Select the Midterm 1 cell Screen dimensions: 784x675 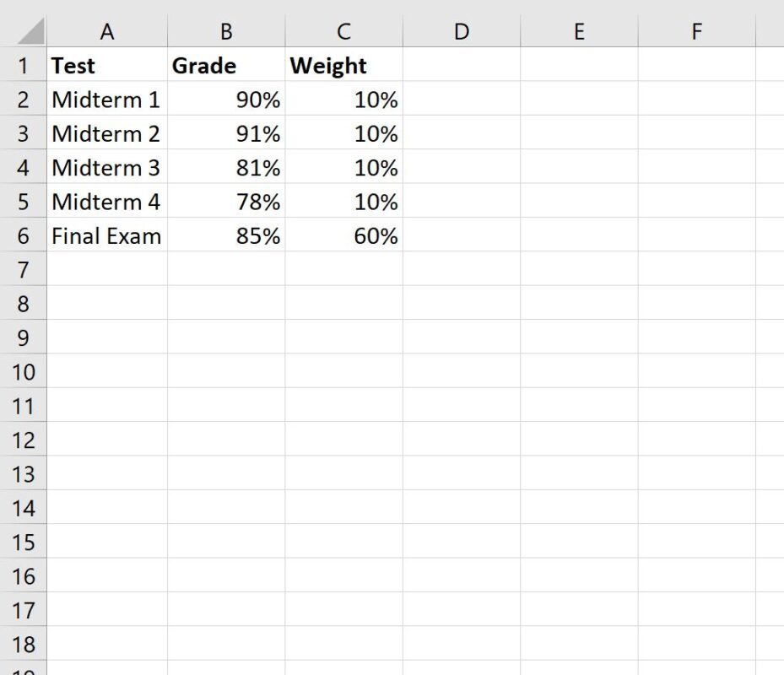point(107,99)
